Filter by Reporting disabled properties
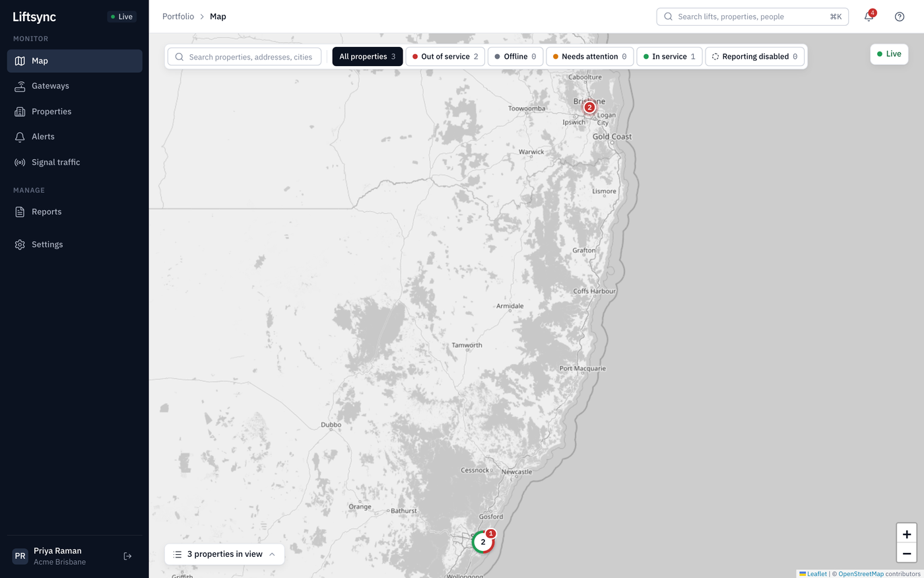 point(755,57)
